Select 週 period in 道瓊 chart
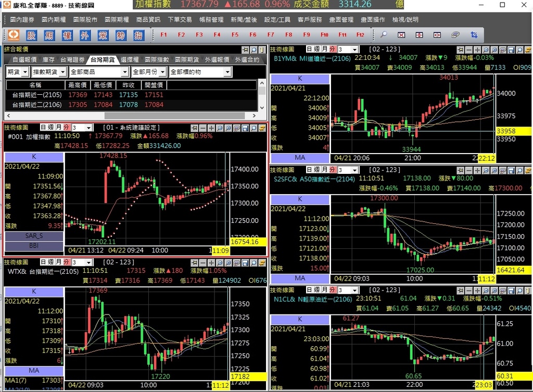The height and width of the screenshot is (392, 533). coord(317,49)
